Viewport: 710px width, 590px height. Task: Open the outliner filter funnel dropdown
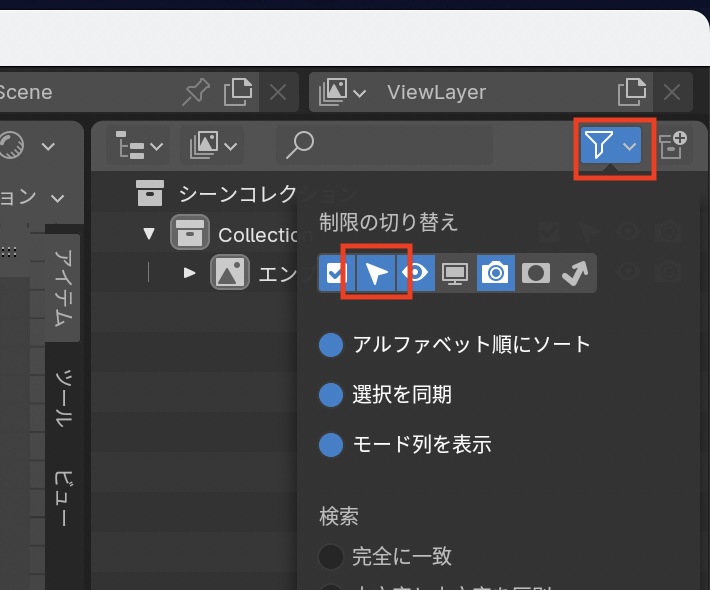click(611, 146)
